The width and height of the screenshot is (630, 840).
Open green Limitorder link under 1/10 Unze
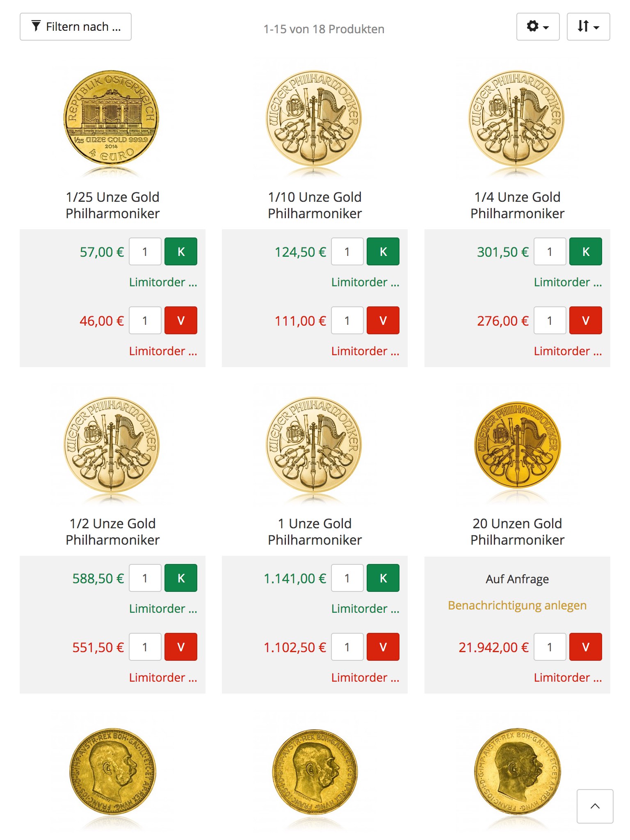(x=365, y=282)
